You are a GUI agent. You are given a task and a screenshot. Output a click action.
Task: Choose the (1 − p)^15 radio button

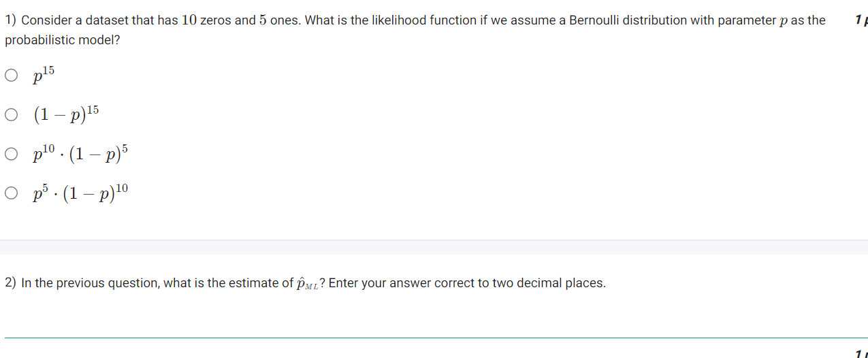[11, 115]
